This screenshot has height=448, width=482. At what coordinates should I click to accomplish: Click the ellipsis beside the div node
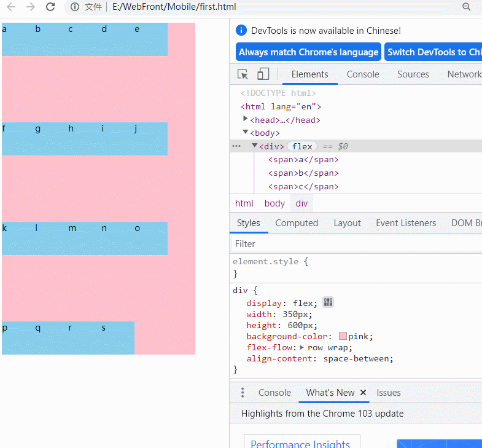236,146
